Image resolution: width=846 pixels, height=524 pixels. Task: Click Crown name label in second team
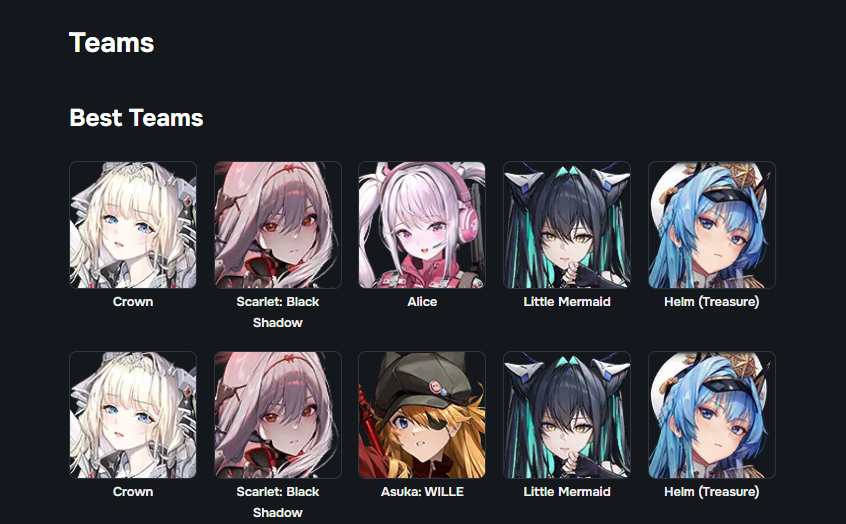click(133, 492)
